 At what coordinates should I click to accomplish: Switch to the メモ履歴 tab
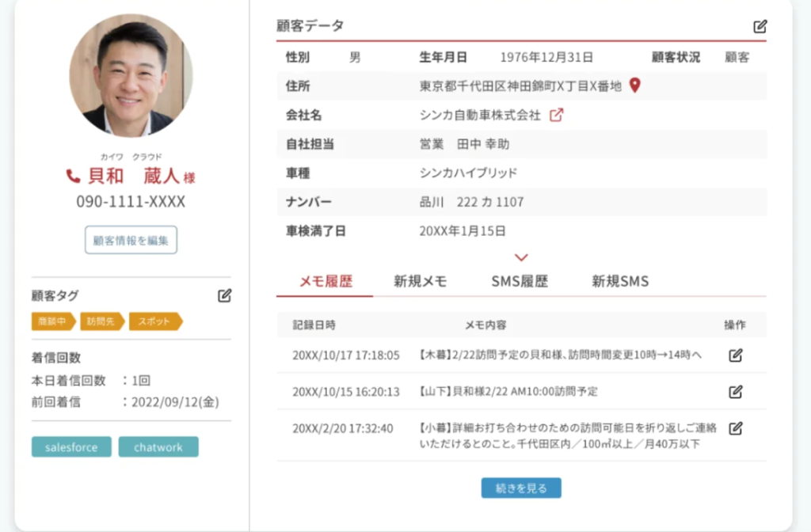pyautogui.click(x=326, y=282)
